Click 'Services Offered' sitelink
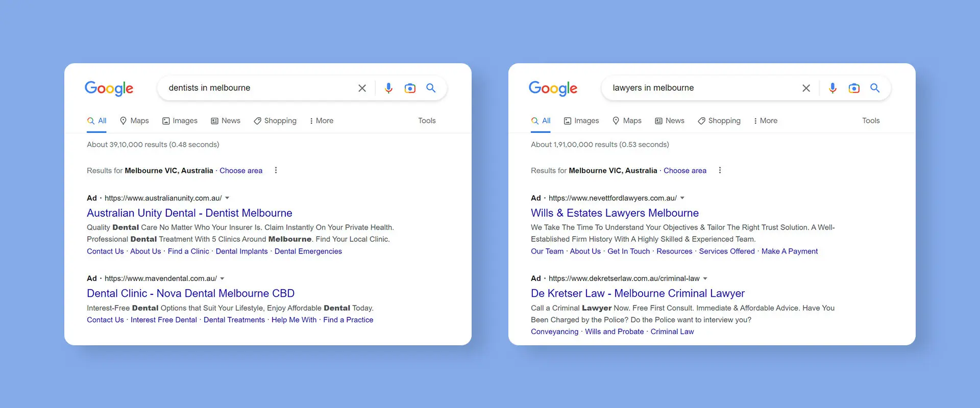The width and height of the screenshot is (980, 408). click(x=727, y=251)
